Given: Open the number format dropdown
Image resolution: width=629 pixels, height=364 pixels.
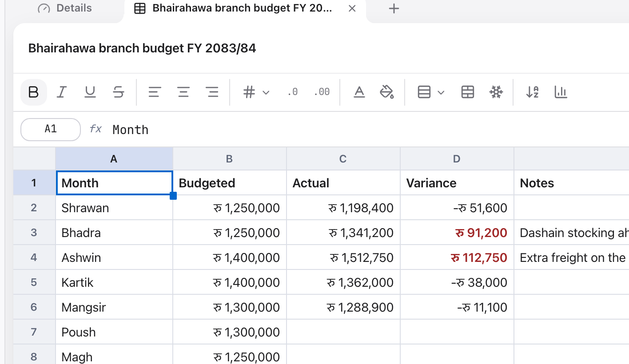Looking at the screenshot, I should [x=256, y=92].
